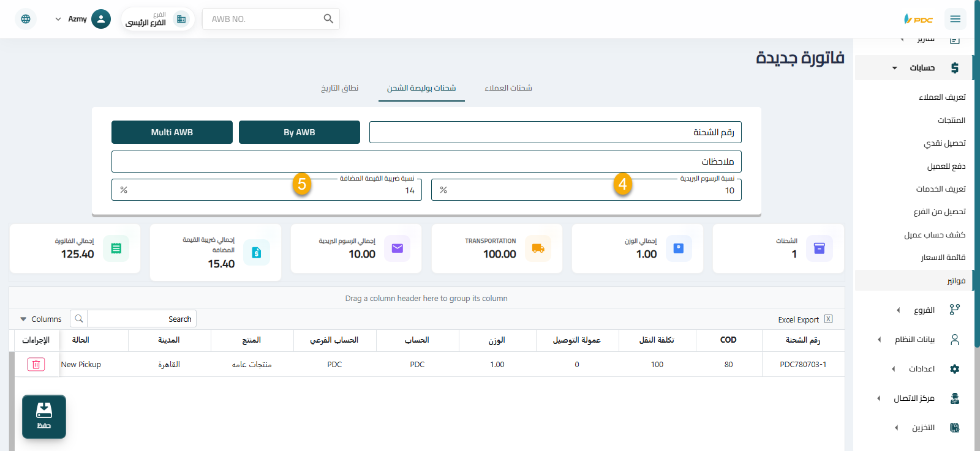The height and width of the screenshot is (451, 980).
Task: Open المنتجات menu item
Action: (951, 121)
